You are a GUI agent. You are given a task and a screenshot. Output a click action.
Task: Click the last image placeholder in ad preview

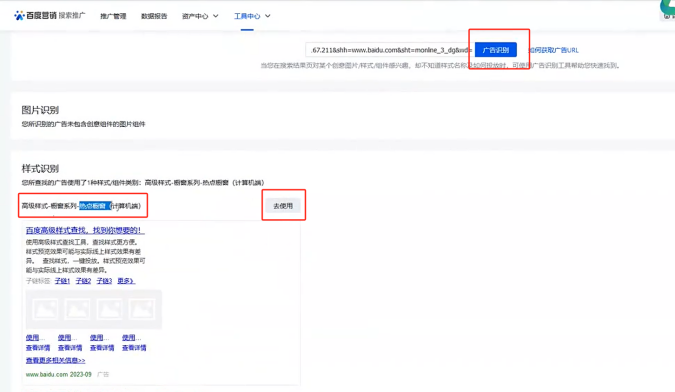point(142,309)
